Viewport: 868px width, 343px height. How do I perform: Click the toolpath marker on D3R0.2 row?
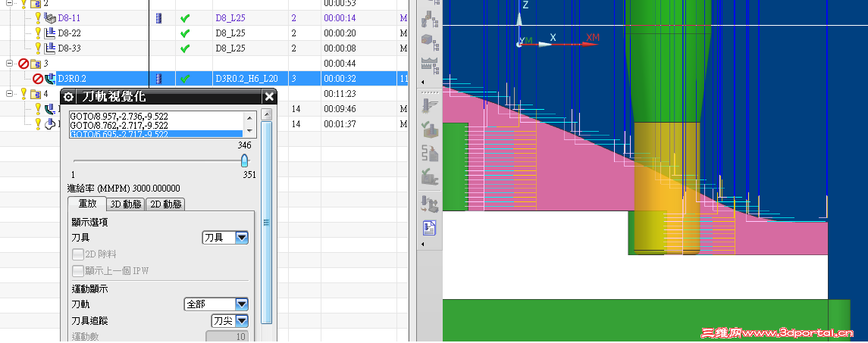[x=159, y=79]
